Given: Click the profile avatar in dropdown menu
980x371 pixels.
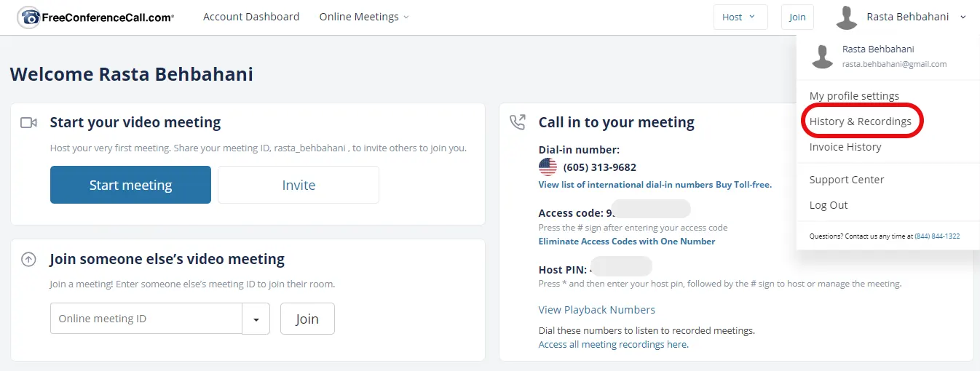Looking at the screenshot, I should point(822,57).
